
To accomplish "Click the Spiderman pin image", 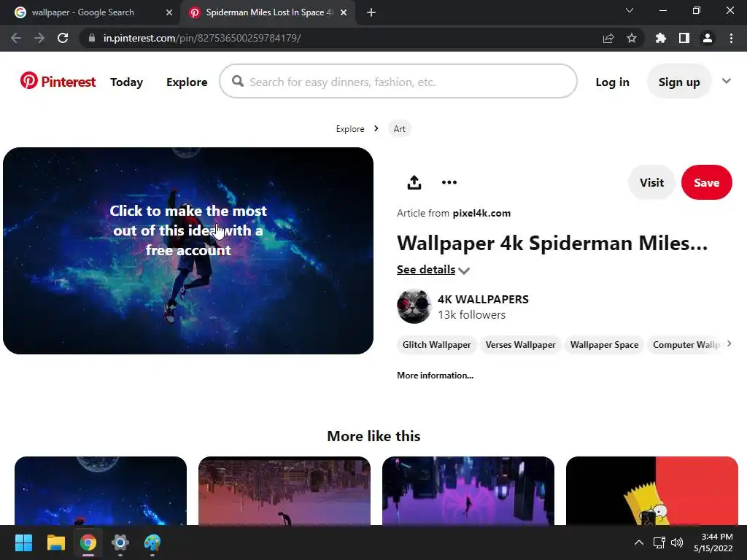I will click(188, 251).
